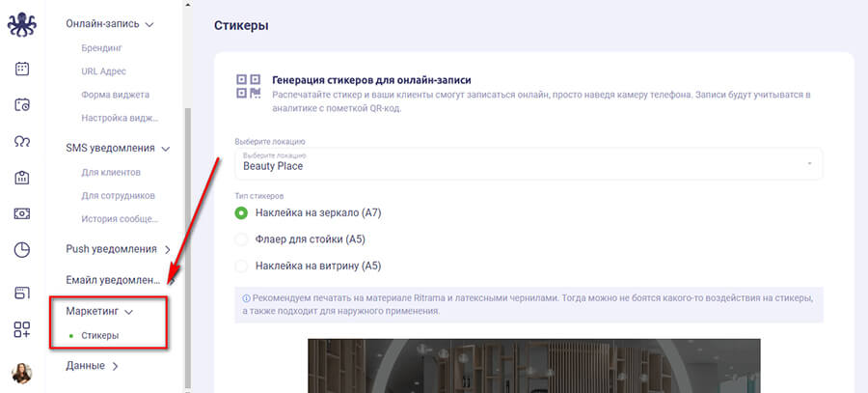Image resolution: width=868 pixels, height=393 pixels.
Task: Select Флаер для стойки (A5) radio option
Action: click(241, 239)
